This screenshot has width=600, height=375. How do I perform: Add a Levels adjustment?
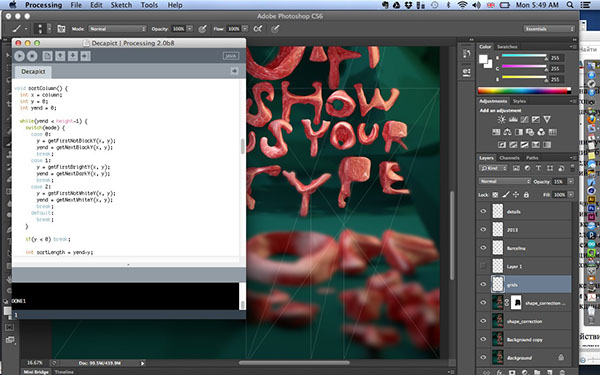click(x=513, y=120)
